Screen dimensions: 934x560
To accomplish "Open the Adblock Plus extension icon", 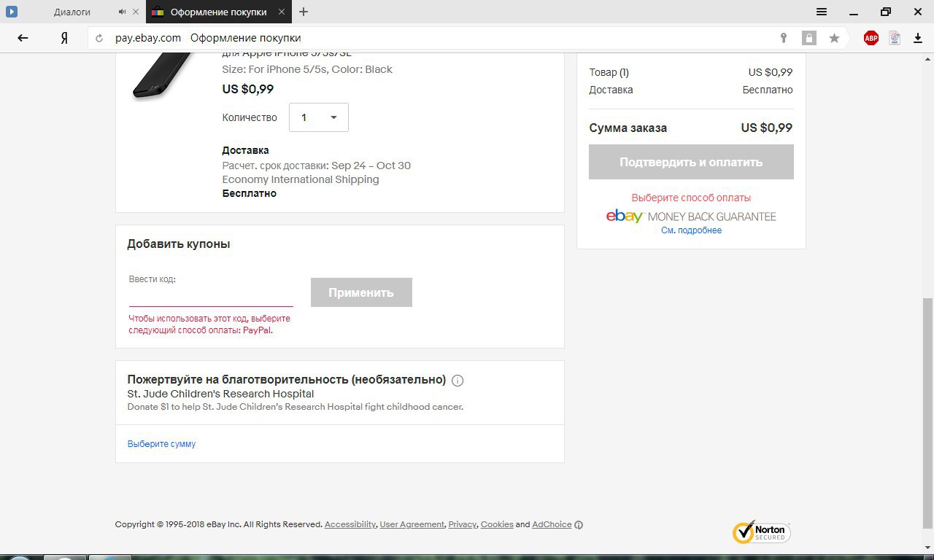I will tap(871, 38).
